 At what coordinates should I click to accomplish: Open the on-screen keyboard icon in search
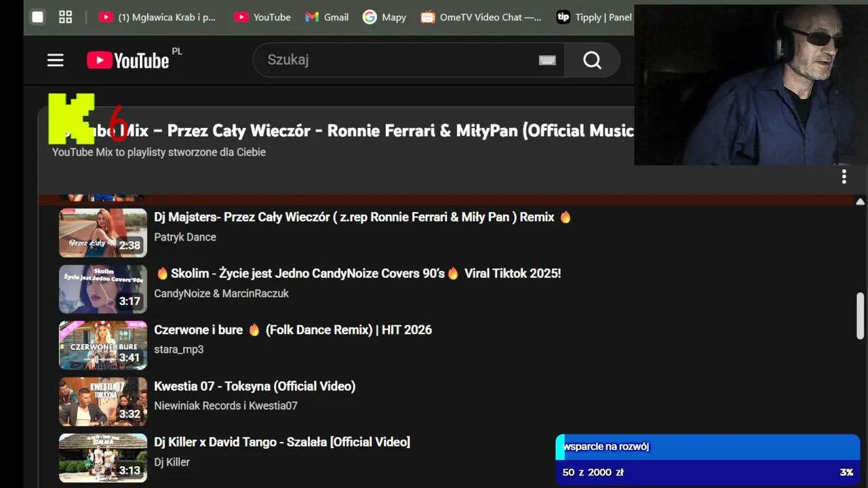tap(547, 60)
